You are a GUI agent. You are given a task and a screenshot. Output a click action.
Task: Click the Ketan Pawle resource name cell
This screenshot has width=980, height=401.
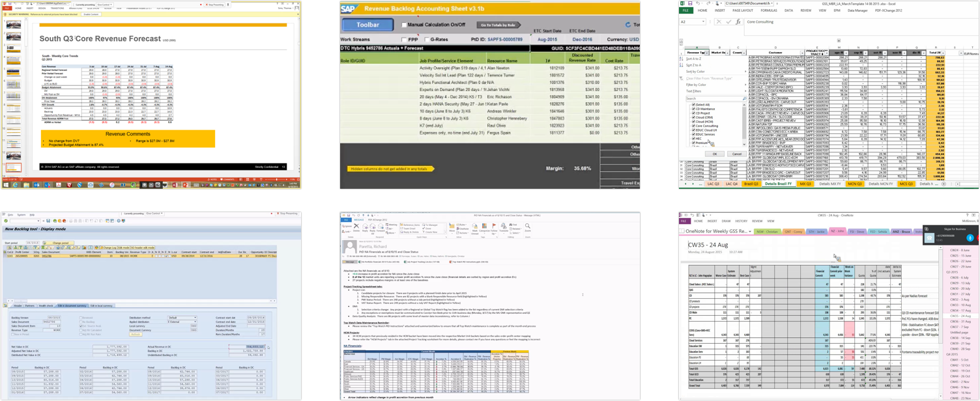[498, 104]
